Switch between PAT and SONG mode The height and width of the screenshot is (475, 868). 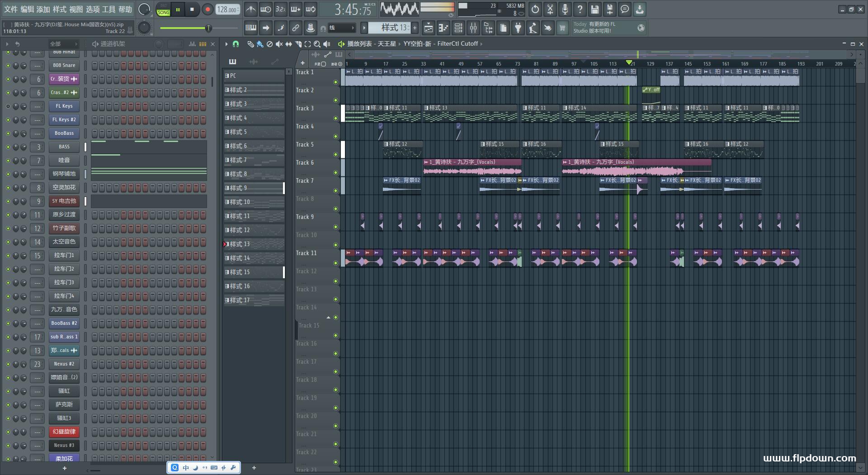(163, 9)
